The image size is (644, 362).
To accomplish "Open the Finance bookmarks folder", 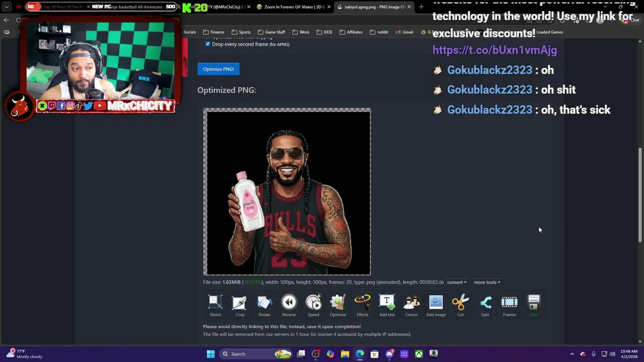I will tap(214, 32).
